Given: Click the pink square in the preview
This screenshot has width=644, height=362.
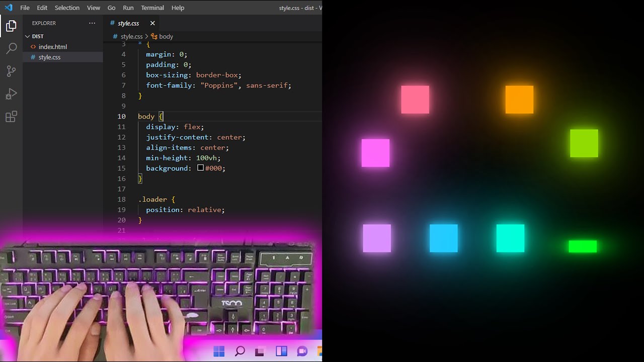Looking at the screenshot, I should tap(415, 100).
